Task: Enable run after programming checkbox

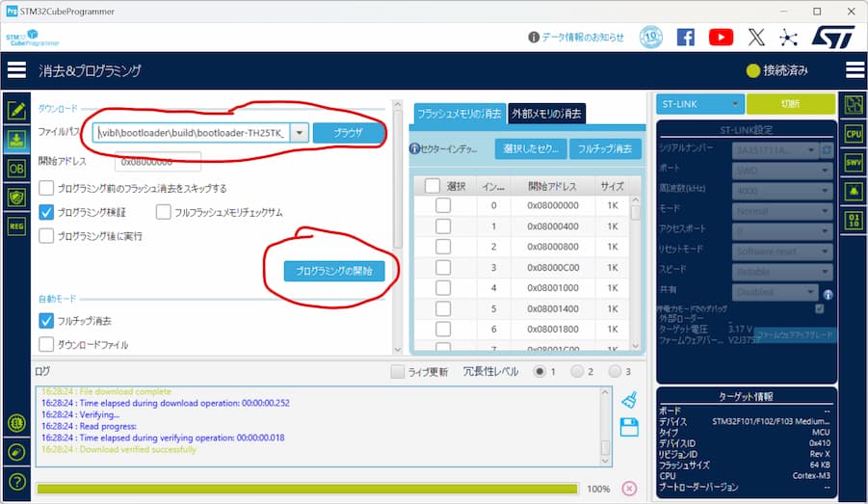Action: coord(46,236)
